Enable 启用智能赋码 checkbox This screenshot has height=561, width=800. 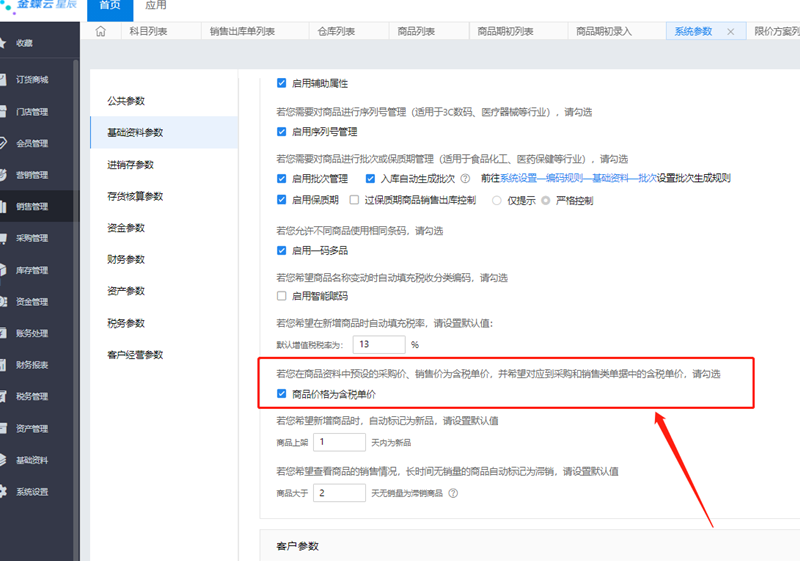tap(282, 296)
